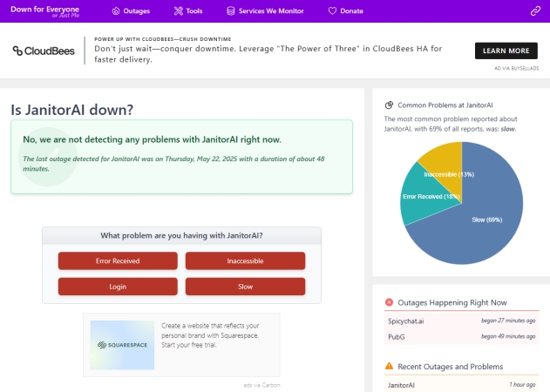The height and width of the screenshot is (392, 550).
Task: Click the JanitorAI recent outage entry
Action: pyautogui.click(x=402, y=384)
